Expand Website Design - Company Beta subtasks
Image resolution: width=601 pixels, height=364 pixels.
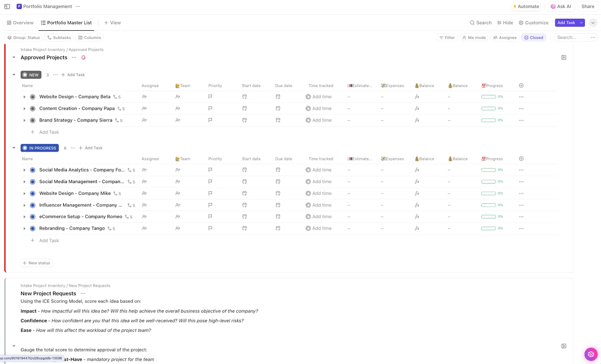coord(24,97)
